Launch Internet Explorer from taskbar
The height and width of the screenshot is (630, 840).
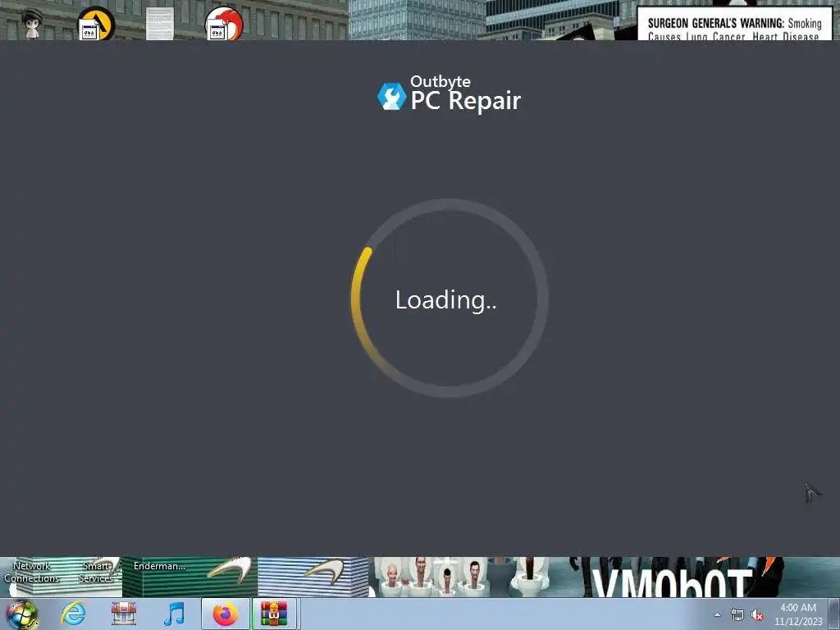pyautogui.click(x=73, y=614)
